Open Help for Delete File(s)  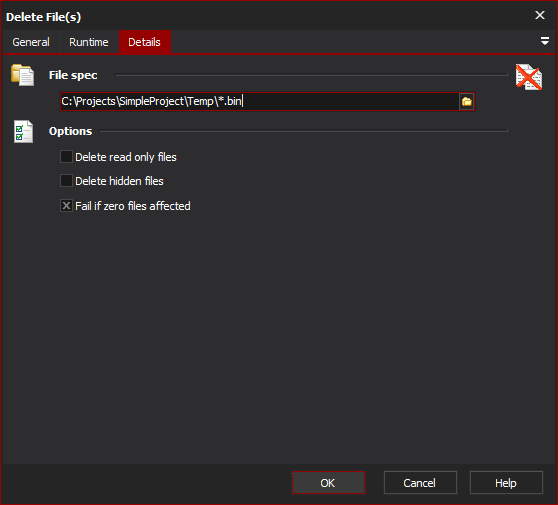(506, 483)
